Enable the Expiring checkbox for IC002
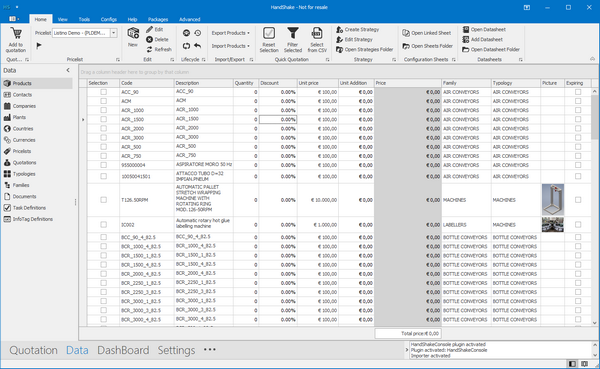Screen dimensions: 600x369 (578, 225)
